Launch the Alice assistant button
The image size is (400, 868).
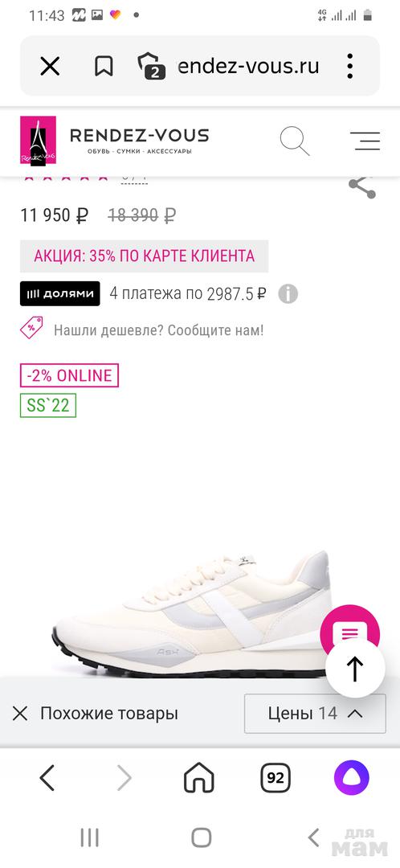click(352, 778)
